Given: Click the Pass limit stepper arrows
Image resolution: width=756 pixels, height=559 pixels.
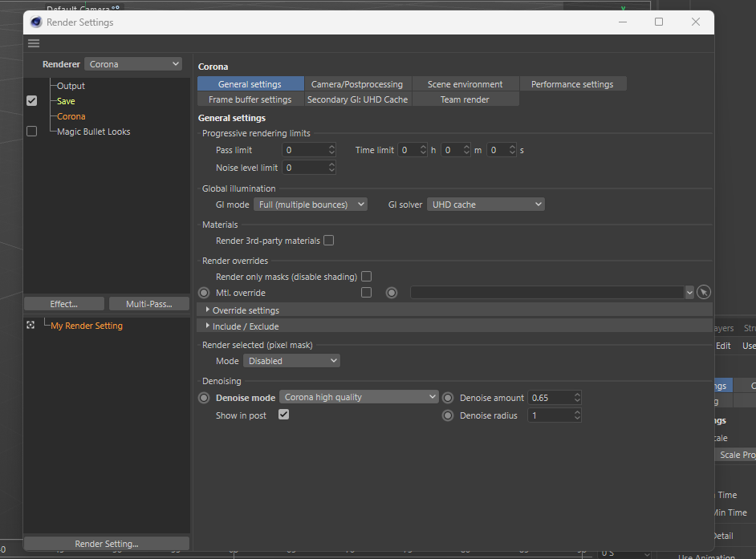Looking at the screenshot, I should [x=331, y=150].
